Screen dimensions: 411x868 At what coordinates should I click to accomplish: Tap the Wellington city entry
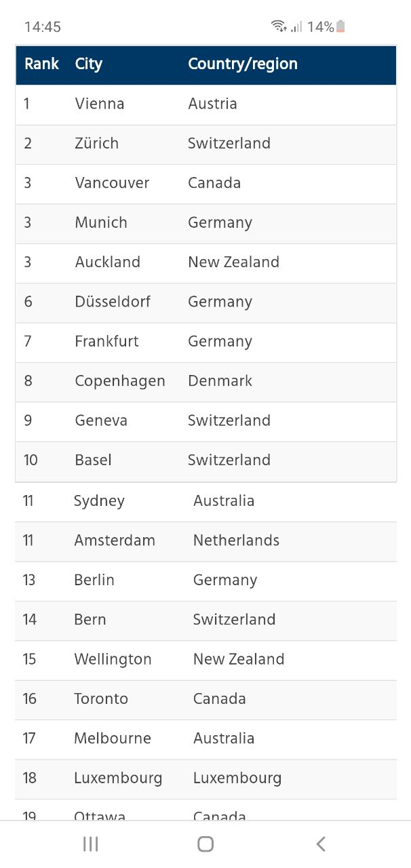[x=113, y=660]
